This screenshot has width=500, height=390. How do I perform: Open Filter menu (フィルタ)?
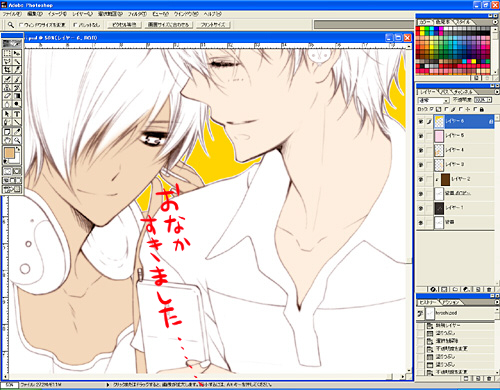137,14
